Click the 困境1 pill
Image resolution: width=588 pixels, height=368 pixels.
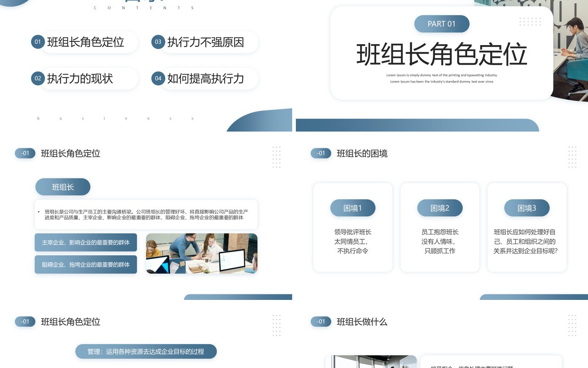353,208
